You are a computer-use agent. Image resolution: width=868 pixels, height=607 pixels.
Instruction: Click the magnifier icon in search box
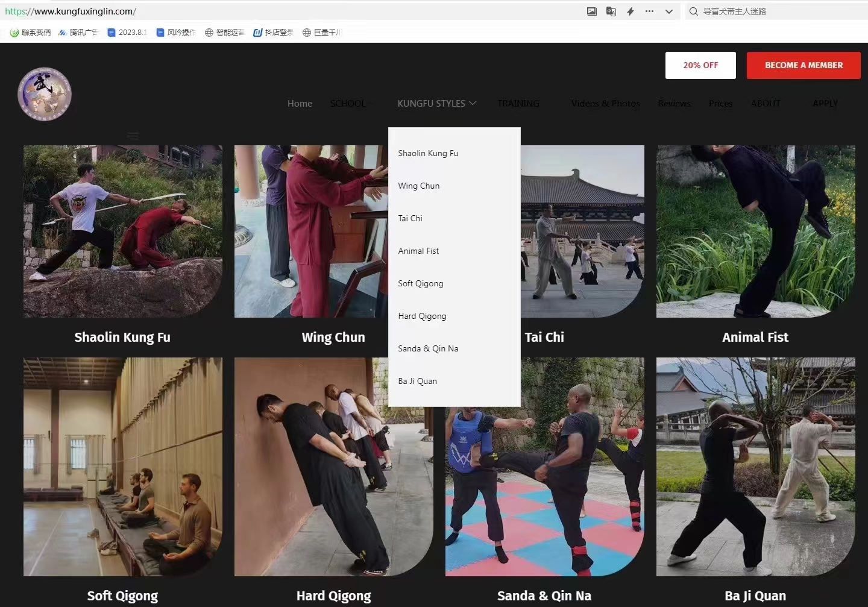(x=694, y=11)
